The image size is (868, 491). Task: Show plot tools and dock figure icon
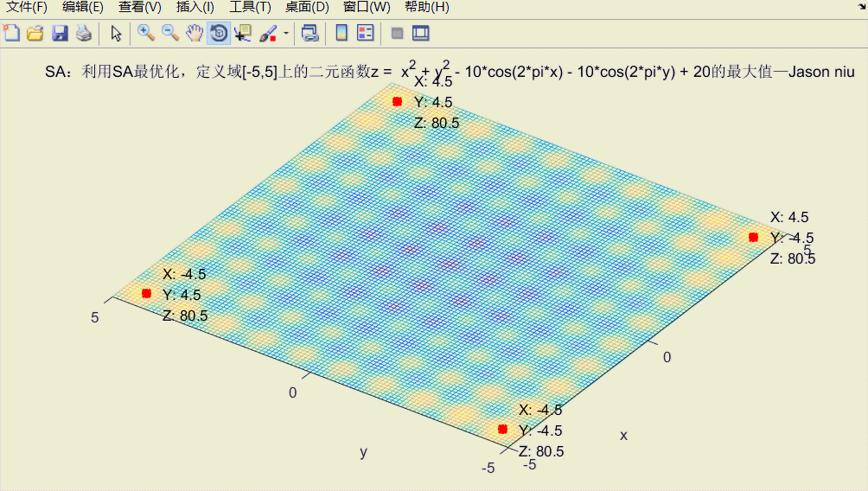coord(421,33)
